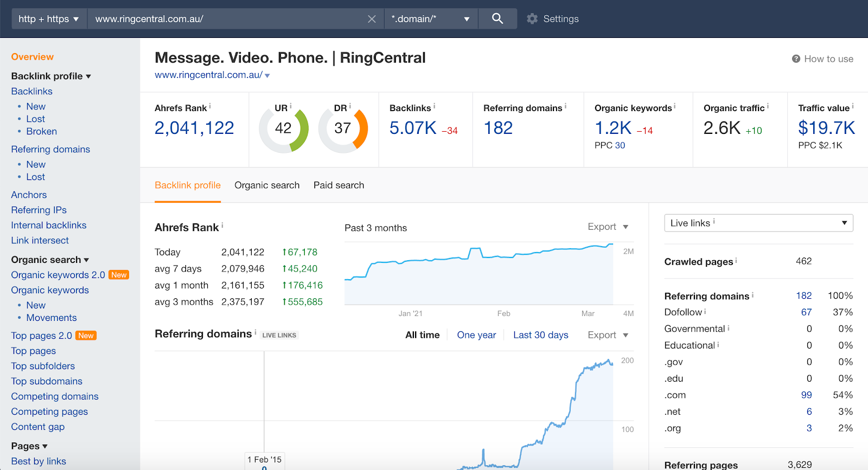This screenshot has height=470, width=868.
Task: Click info icon next to Backlinks metric
Action: 435,106
